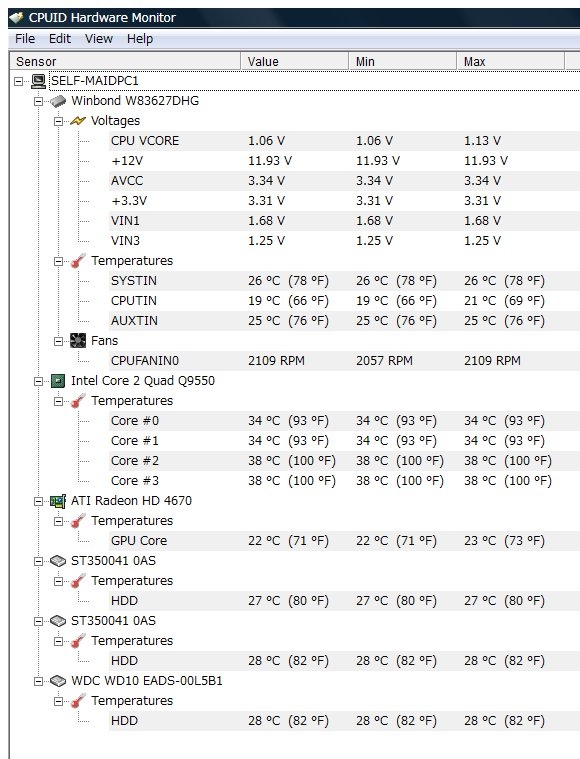The width and height of the screenshot is (580, 759).
Task: Collapse the SELF-MAIDPC1 root node
Action: 18,81
